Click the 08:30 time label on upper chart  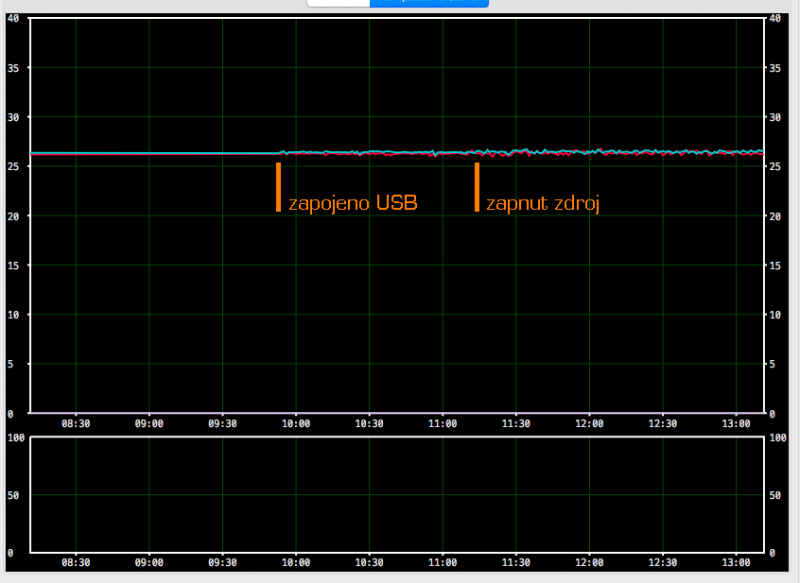tap(76, 424)
